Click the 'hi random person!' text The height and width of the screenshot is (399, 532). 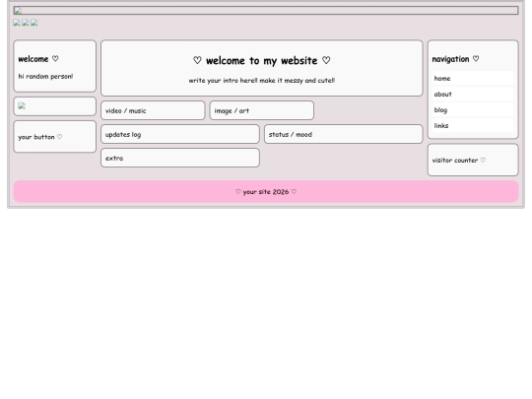[x=45, y=76]
